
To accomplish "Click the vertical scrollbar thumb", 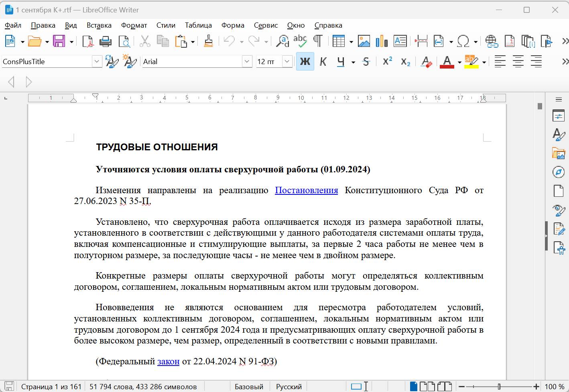I will [540, 106].
